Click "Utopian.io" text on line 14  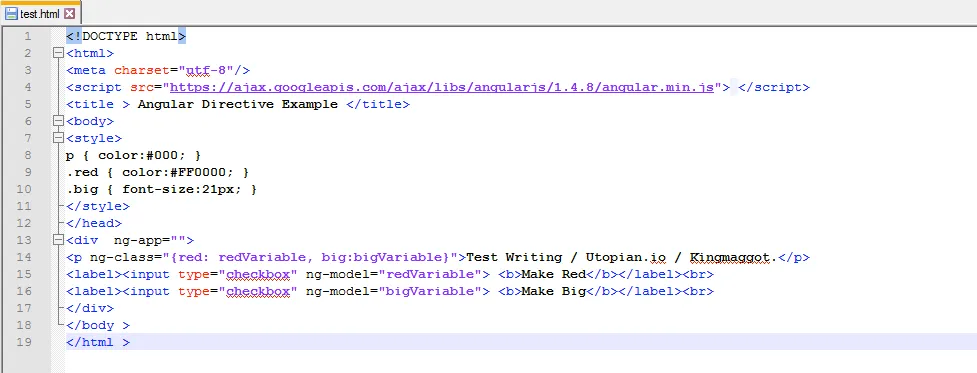coord(625,257)
